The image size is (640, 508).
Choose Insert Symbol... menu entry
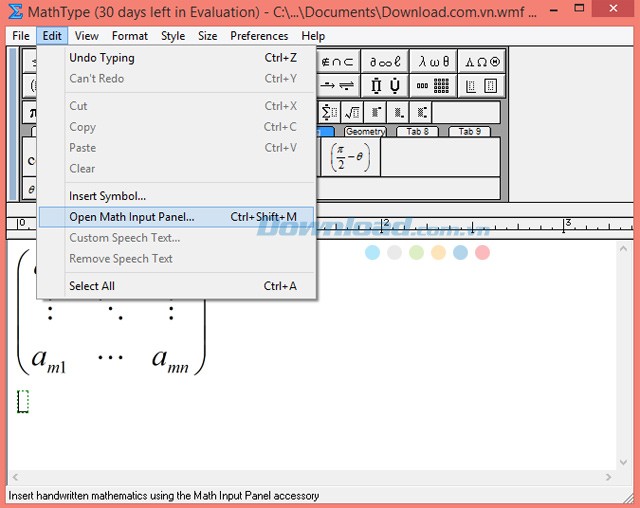tap(176, 196)
